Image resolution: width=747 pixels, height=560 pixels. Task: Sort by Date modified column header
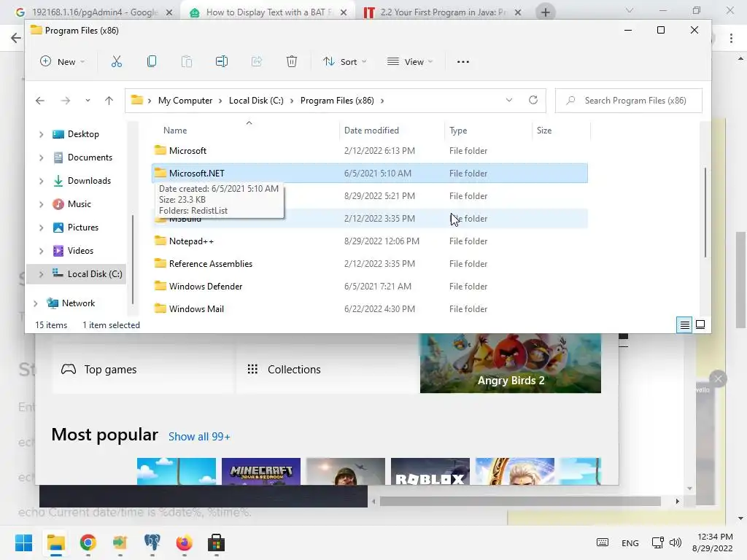(371, 130)
